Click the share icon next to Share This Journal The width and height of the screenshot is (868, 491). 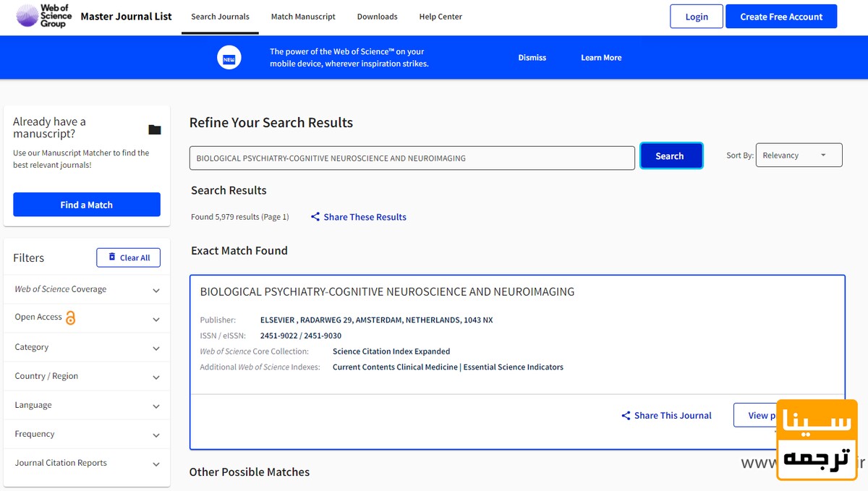click(626, 416)
